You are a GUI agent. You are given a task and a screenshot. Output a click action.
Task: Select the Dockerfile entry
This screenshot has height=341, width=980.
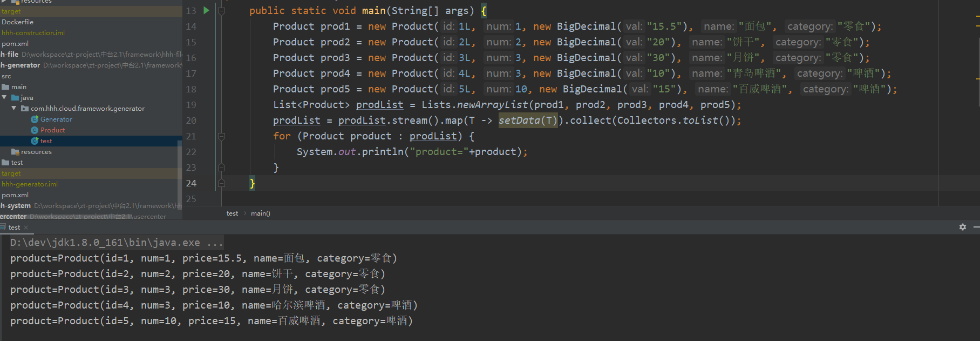coord(17,22)
